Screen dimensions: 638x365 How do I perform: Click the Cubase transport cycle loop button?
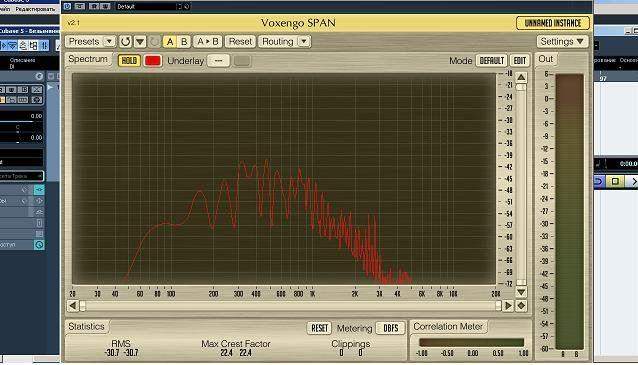599,181
